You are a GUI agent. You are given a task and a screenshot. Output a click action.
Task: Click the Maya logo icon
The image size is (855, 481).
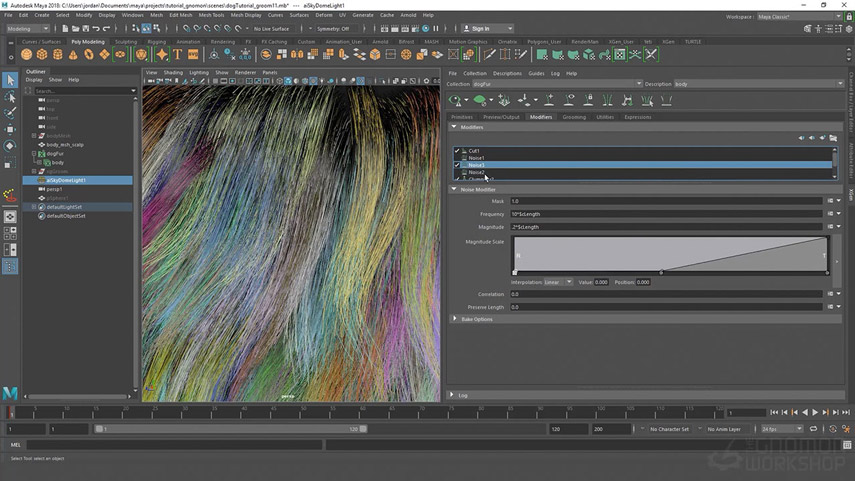10,393
